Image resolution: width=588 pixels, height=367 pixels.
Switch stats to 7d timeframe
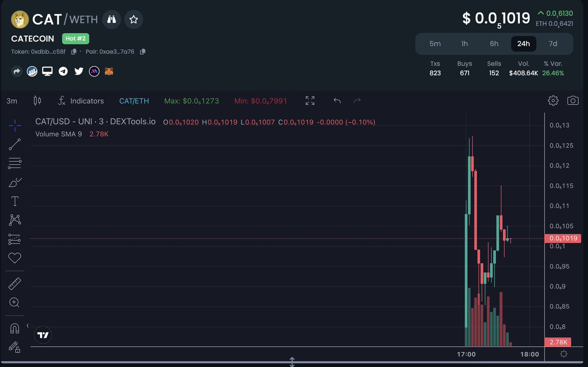click(x=553, y=44)
